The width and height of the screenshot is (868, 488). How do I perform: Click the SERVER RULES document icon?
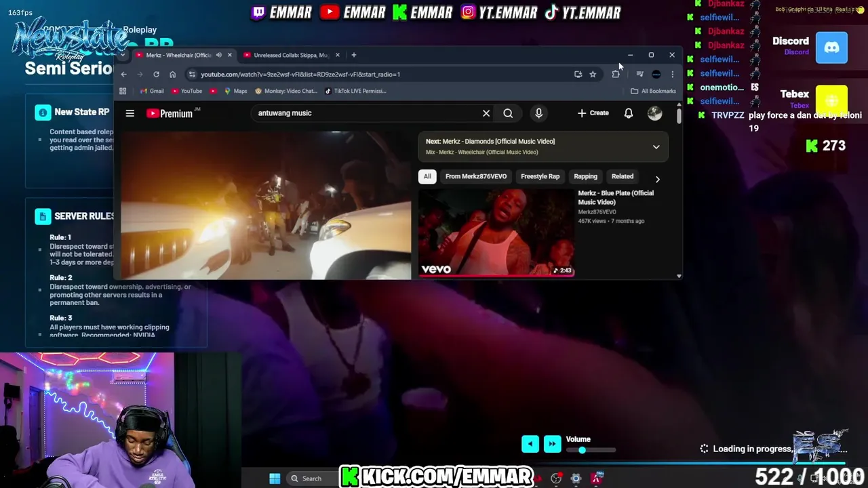[43, 216]
